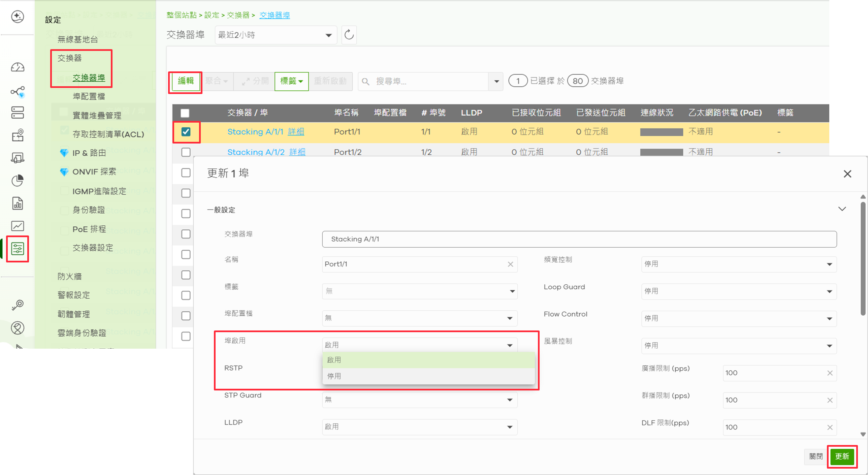Image resolution: width=868 pixels, height=475 pixels.
Task: Expand the Loop Guard dropdown
Action: (739, 291)
